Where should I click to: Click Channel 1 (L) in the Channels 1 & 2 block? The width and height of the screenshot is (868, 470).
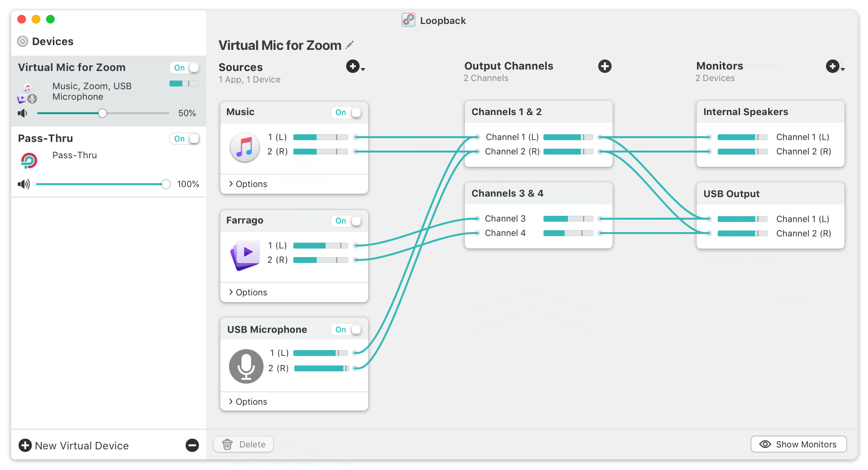(x=512, y=137)
